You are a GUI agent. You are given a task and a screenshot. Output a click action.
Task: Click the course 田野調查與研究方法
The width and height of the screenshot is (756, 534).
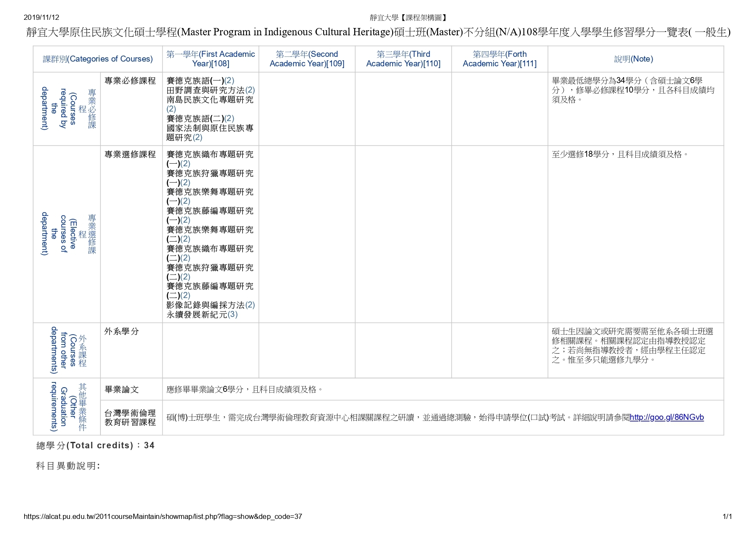[x=211, y=90]
